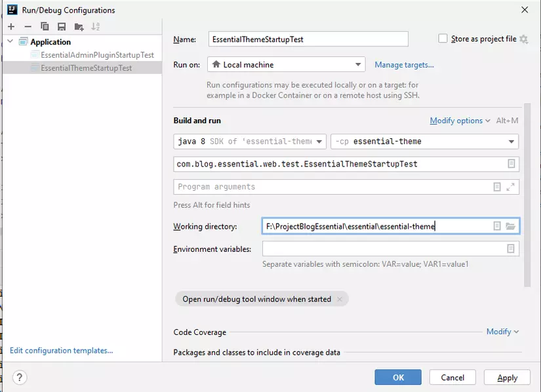Select EssentialAdminPluginStartupTest configuration
Screen dimensions: 541x392
(97, 55)
